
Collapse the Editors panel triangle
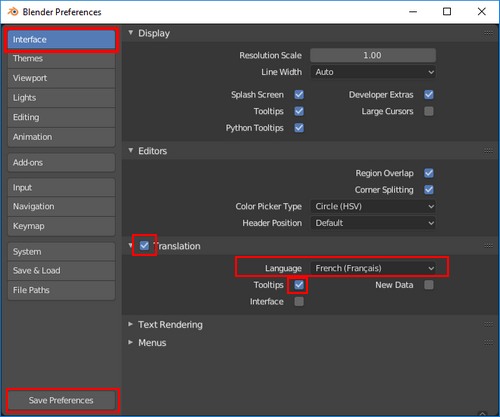131,151
